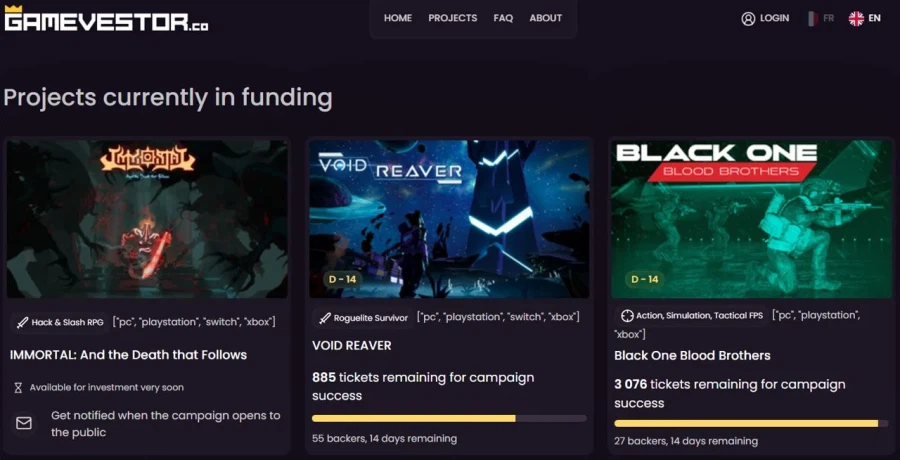Image resolution: width=900 pixels, height=460 pixels.
Task: Open the Void Reaver game thumbnail
Action: (449, 218)
